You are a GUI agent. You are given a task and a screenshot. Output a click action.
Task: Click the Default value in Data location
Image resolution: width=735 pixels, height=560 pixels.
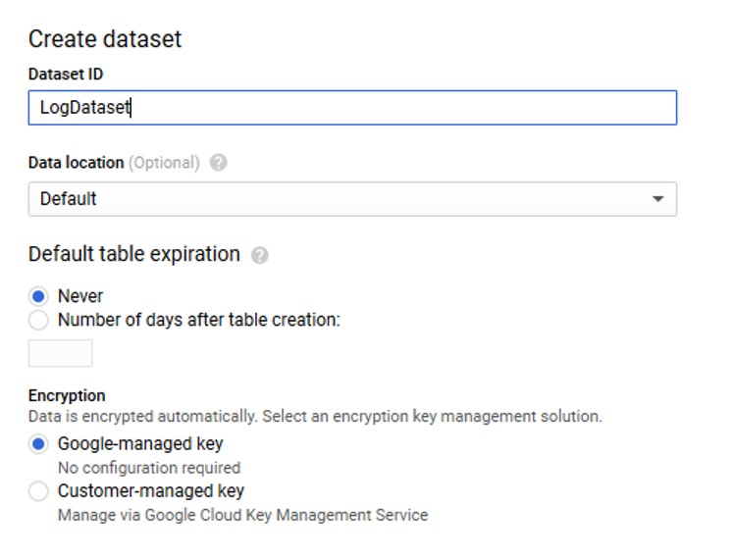pyautogui.click(x=69, y=199)
